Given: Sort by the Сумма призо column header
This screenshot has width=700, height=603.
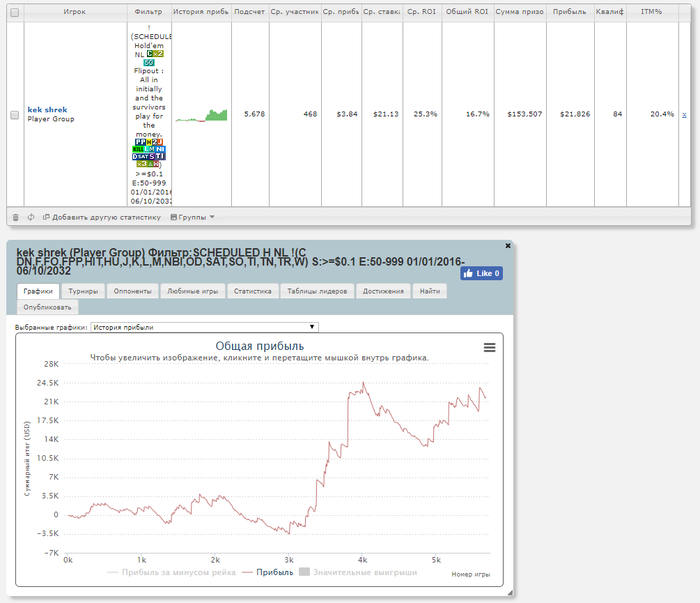Looking at the screenshot, I should (520, 12).
